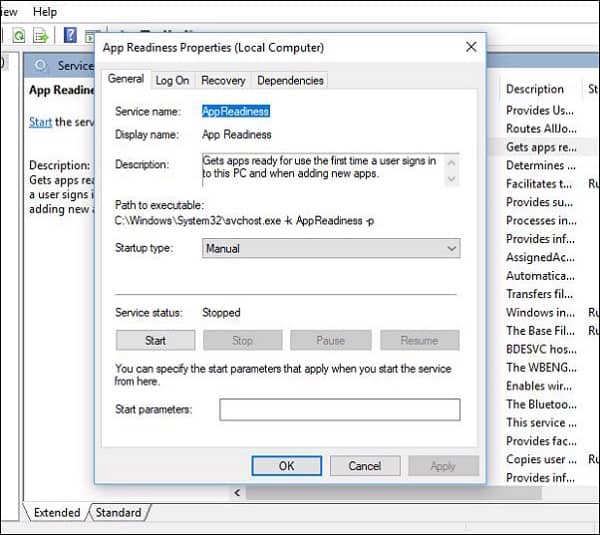
Task: Close the App Readiness Properties dialog
Action: coord(471,47)
